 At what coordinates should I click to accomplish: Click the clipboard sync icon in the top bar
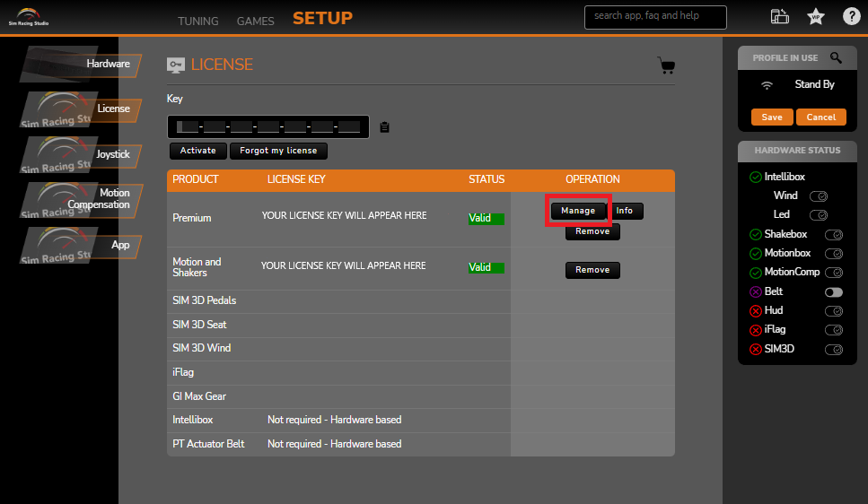[x=779, y=17]
